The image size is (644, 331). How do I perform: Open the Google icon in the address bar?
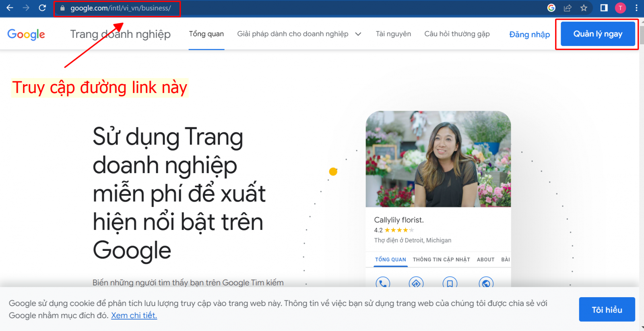(551, 8)
